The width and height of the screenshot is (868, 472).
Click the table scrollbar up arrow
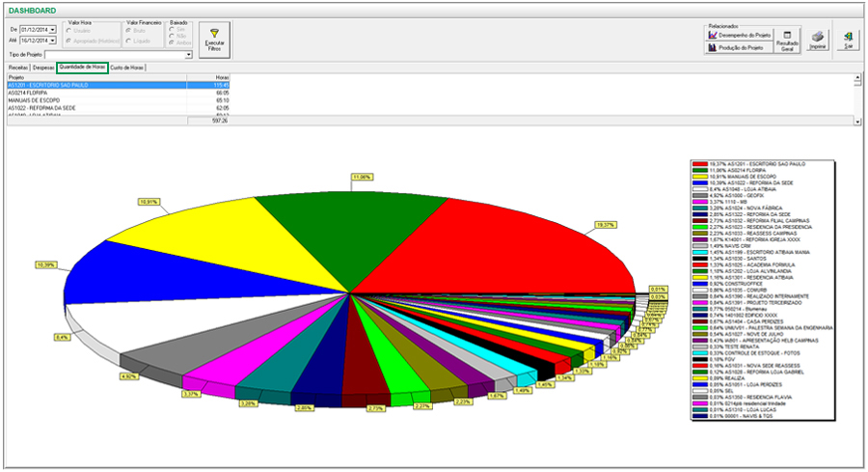(857, 77)
